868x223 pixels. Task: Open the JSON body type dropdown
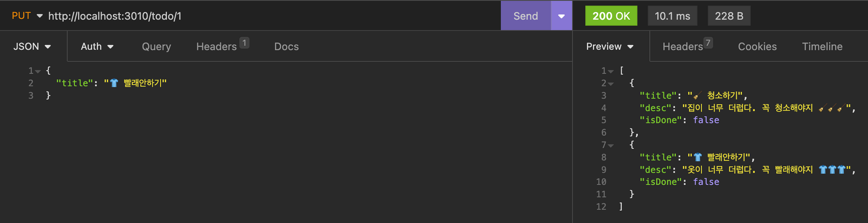(33, 47)
